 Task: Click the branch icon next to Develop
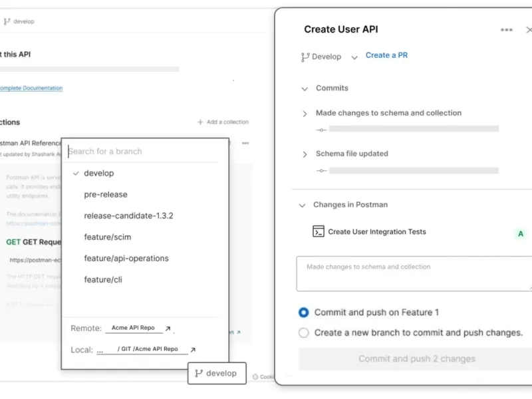tap(305, 57)
